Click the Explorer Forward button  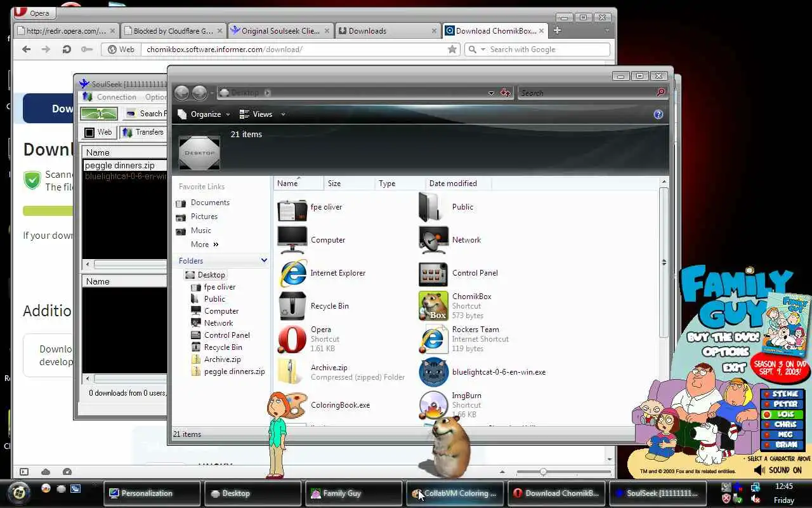(x=199, y=93)
